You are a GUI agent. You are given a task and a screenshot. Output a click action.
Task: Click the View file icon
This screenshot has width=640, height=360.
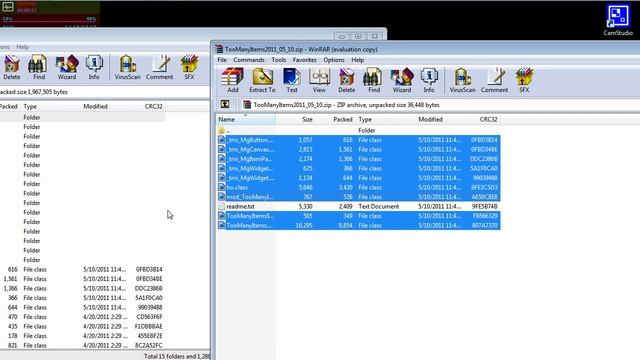pyautogui.click(x=319, y=80)
